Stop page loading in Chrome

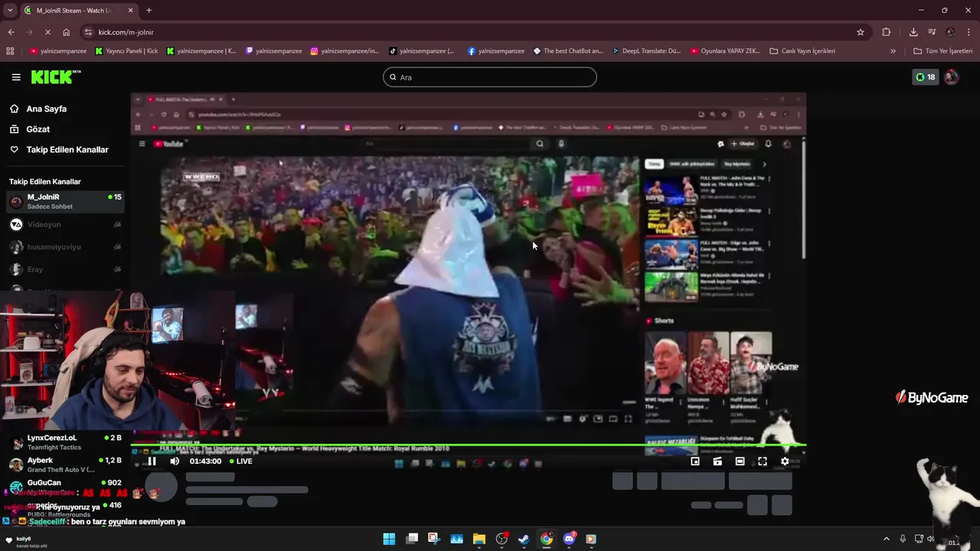tap(47, 32)
